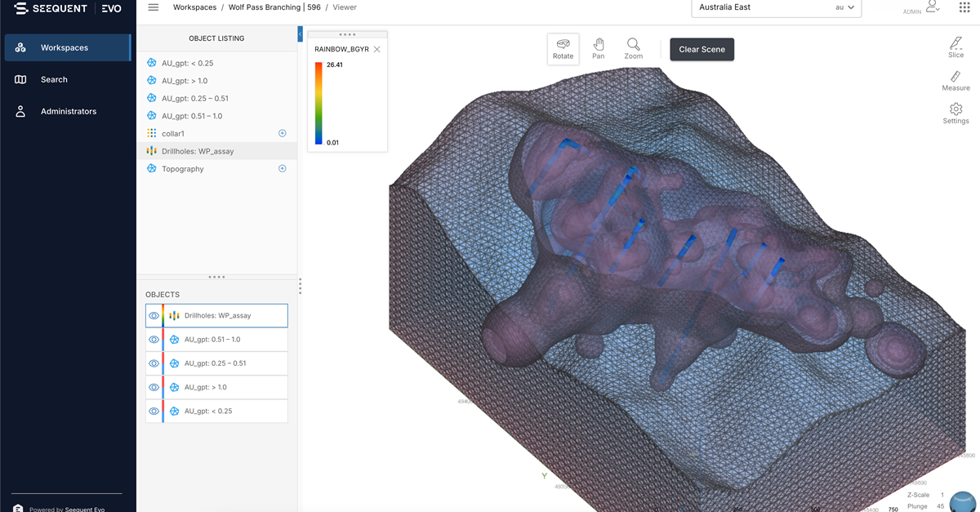Activate the Zoom tool
Screen dimensions: 980x512
(x=633, y=49)
